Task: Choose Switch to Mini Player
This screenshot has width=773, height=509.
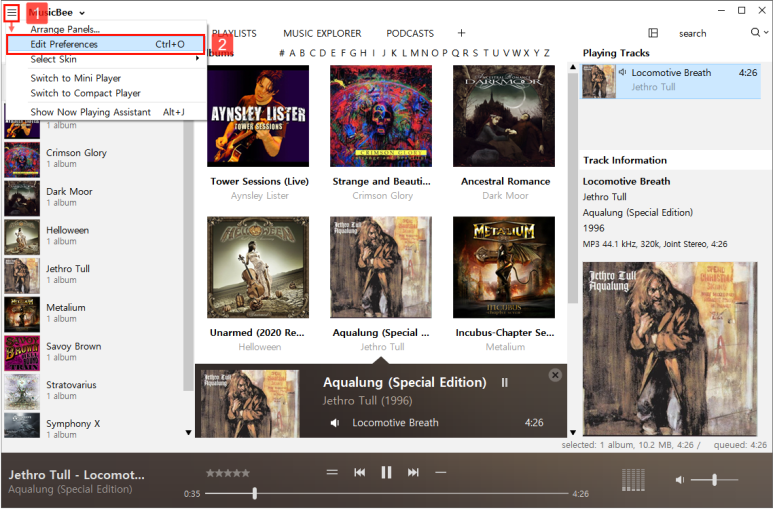Action: pos(75,78)
